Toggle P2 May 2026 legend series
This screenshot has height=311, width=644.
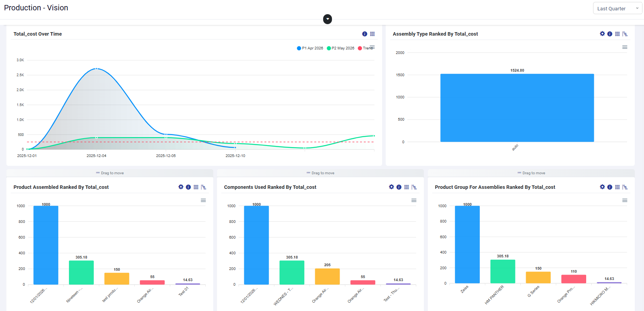(x=341, y=48)
